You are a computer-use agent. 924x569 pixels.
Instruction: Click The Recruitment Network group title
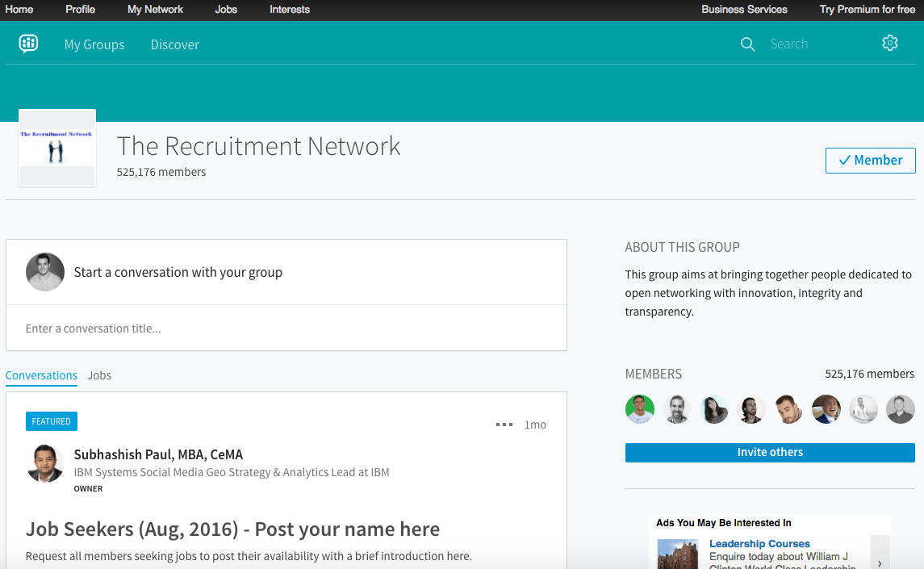[x=259, y=146]
